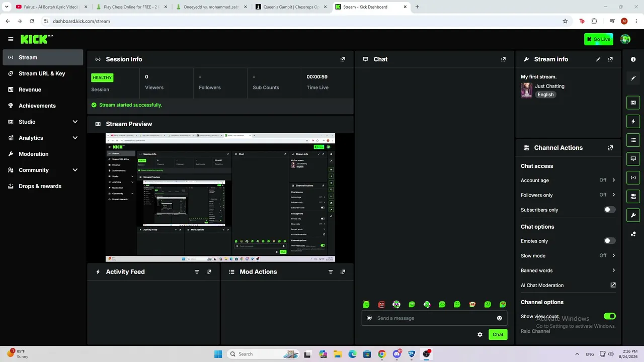Image resolution: width=644 pixels, height=362 pixels.
Task: Open AI Chat Moderation link
Action: pos(568,285)
